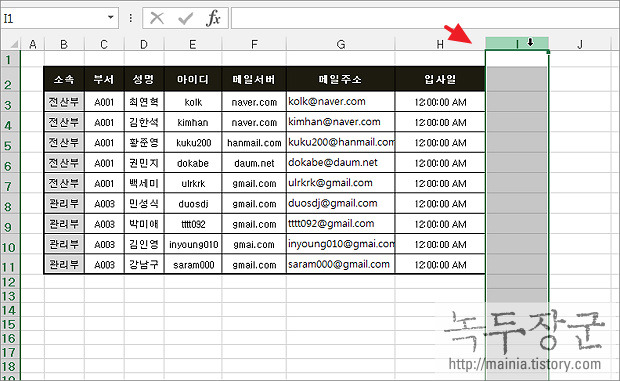This screenshot has width=620, height=381.
Task: Click the 성명 table header cell
Action: (144, 79)
